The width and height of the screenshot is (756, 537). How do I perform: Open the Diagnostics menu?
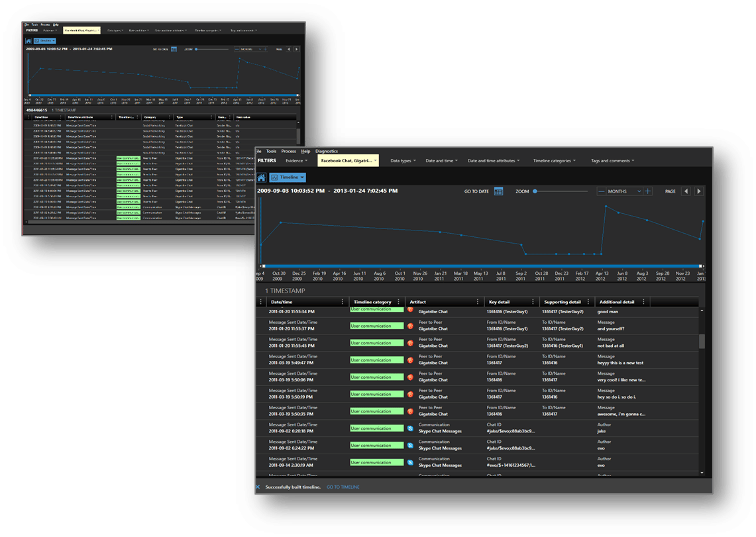pyautogui.click(x=327, y=151)
